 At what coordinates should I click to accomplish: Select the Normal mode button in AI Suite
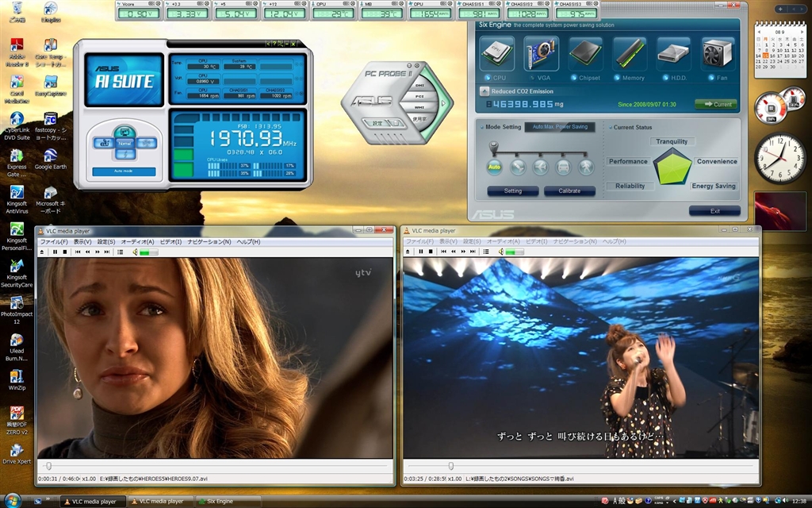[x=124, y=143]
